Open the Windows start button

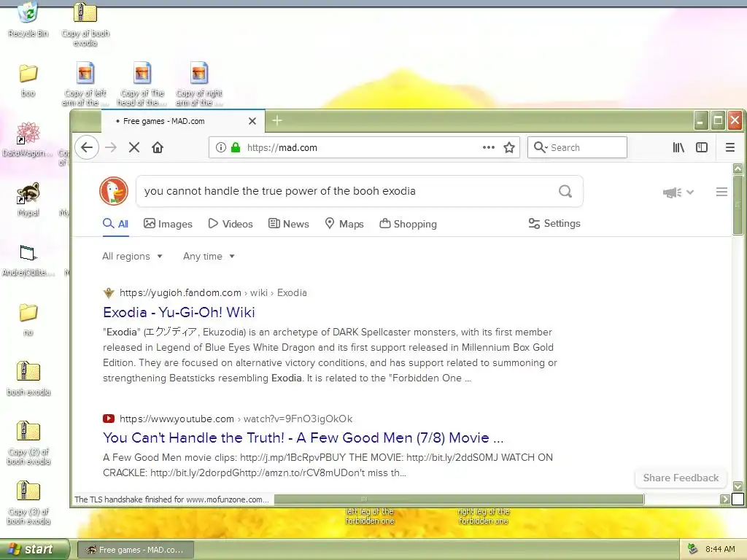point(34,549)
